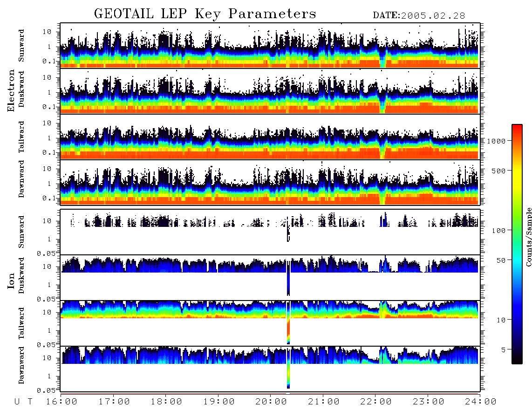Select the Ion Sunward axis label
The width and height of the screenshot is (532, 410).
[x=21, y=232]
